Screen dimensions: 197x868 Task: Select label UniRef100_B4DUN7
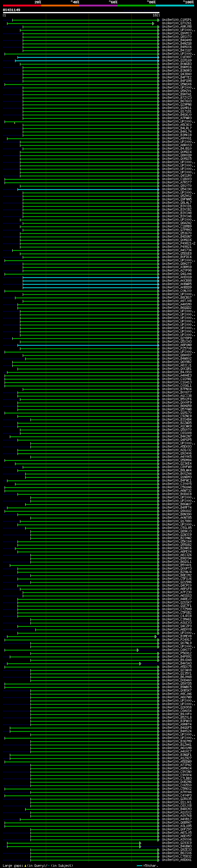coord(177,236)
